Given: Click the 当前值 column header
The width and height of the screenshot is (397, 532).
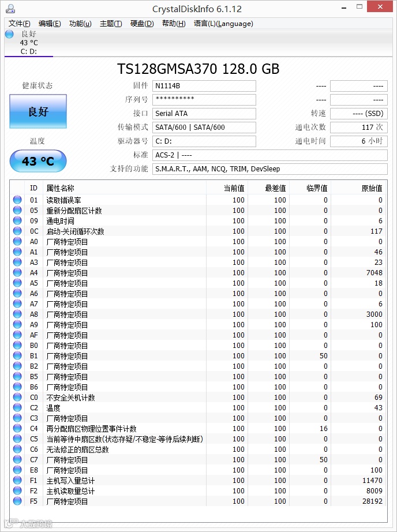Looking at the screenshot, I should 227,188.
